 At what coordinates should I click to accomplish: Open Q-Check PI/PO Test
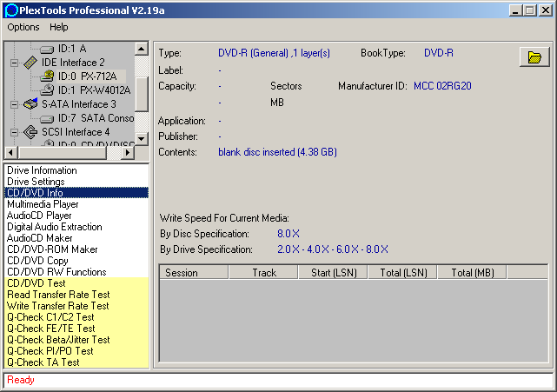[x=76, y=351]
